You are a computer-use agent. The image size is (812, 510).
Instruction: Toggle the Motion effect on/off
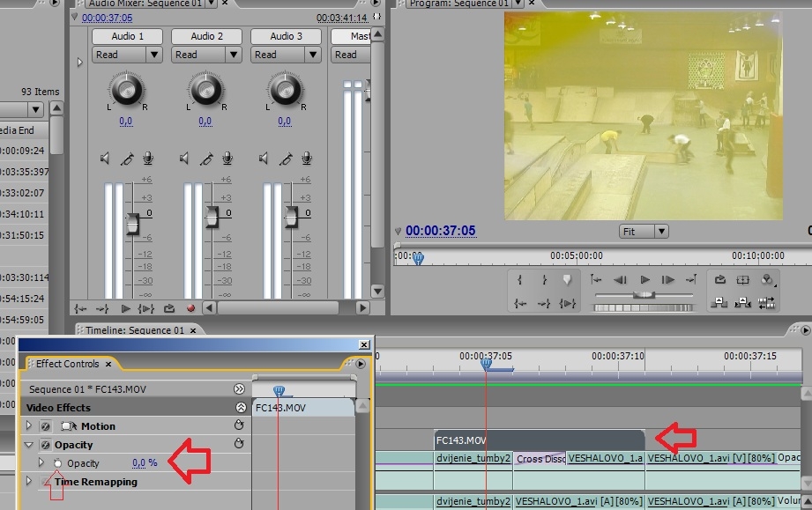[45, 426]
